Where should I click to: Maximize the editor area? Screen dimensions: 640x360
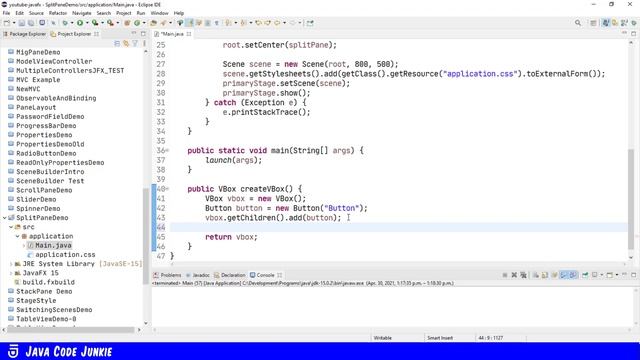click(633, 33)
